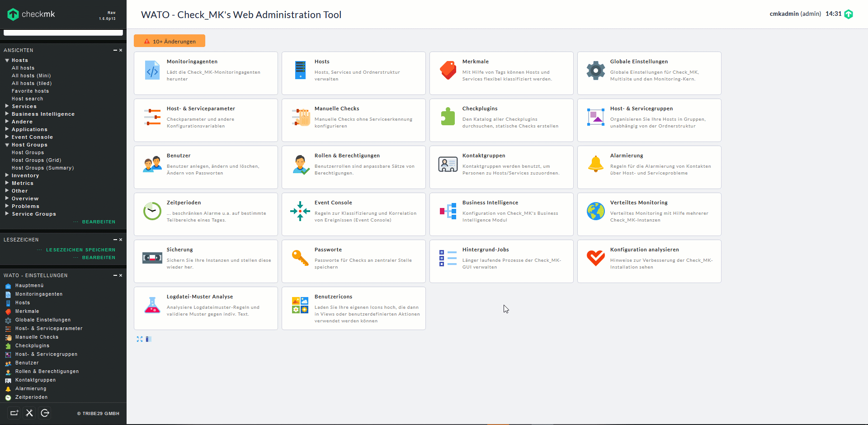This screenshot has width=868, height=425.
Task: Open the Benutzericons pictures icon tile
Action: [x=300, y=305]
